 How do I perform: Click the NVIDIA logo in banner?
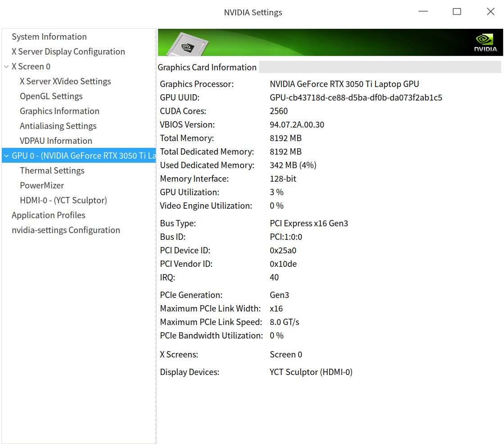pos(486,42)
